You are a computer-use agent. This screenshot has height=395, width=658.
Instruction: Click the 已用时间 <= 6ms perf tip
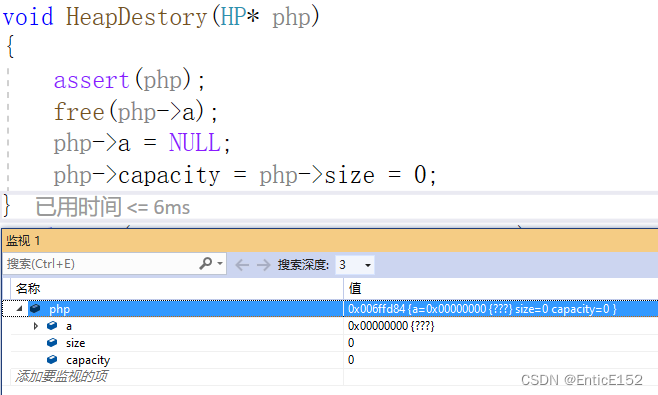click(112, 207)
